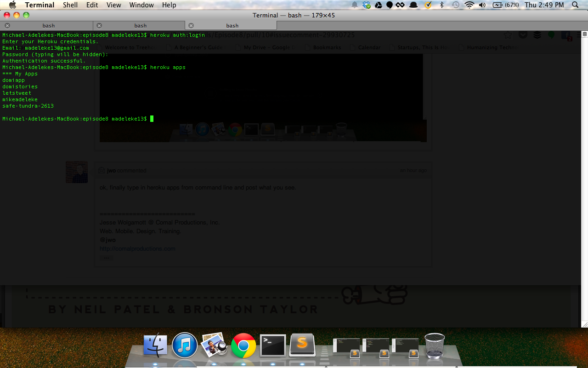The height and width of the screenshot is (368, 588).
Task: Open the Wi-Fi status menu
Action: (x=469, y=5)
